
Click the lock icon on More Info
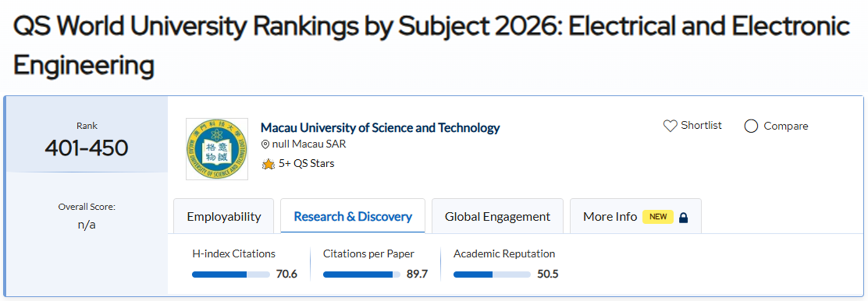click(683, 218)
